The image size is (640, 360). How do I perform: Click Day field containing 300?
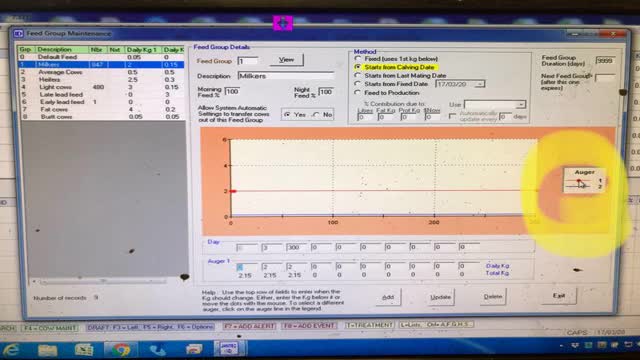(x=296, y=247)
